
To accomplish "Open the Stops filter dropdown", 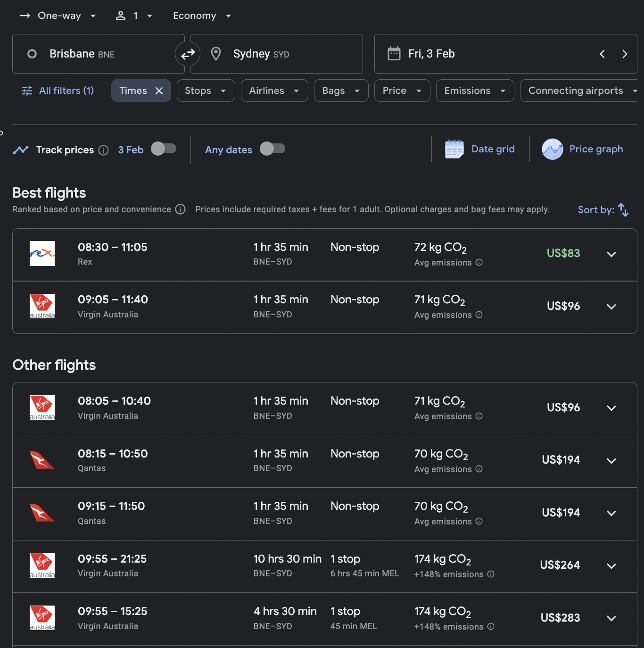I will click(x=206, y=91).
